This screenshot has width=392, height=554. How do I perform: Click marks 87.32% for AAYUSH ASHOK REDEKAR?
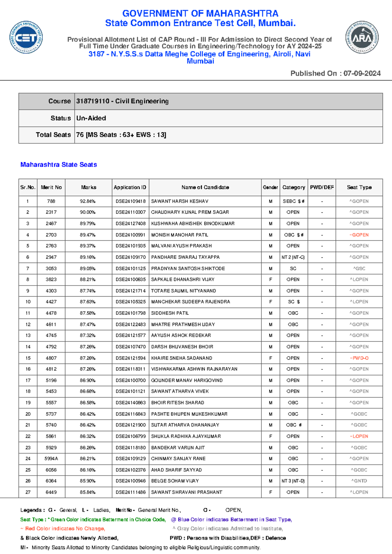[88, 335]
